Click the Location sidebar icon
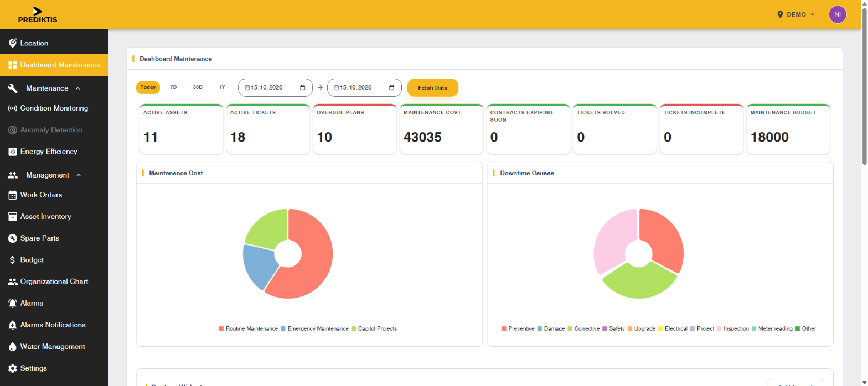 coord(12,43)
